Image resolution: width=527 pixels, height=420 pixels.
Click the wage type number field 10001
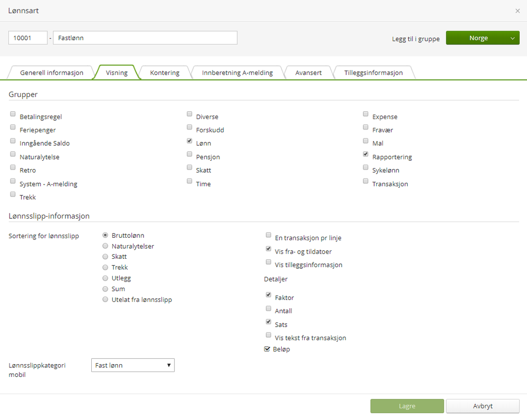click(28, 38)
